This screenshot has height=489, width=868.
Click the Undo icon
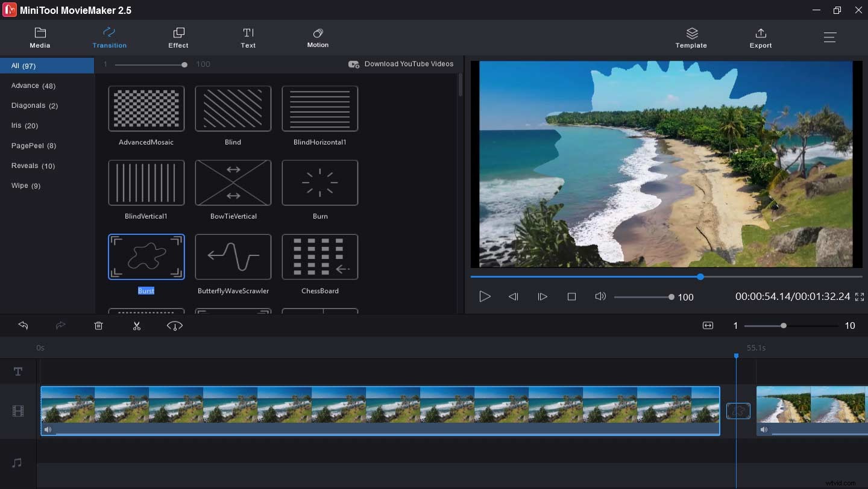tap(24, 326)
